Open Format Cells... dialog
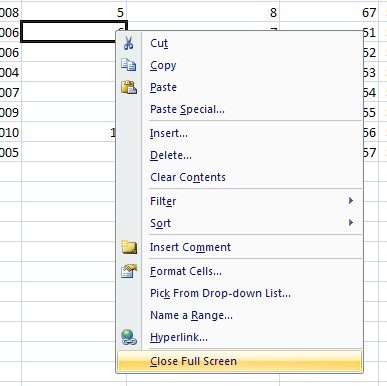 239,271
